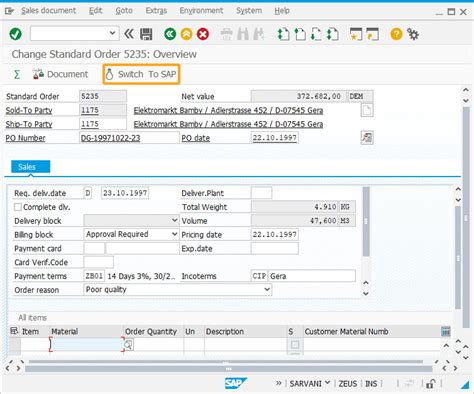The height and width of the screenshot is (394, 474).
Task: Click the green Back arrow icon
Action: click(x=170, y=34)
